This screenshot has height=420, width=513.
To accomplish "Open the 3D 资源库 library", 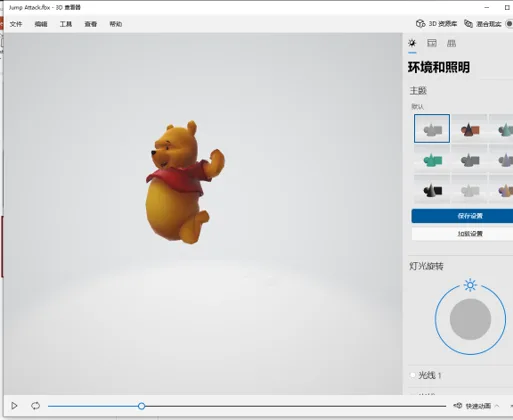I will (x=436, y=24).
